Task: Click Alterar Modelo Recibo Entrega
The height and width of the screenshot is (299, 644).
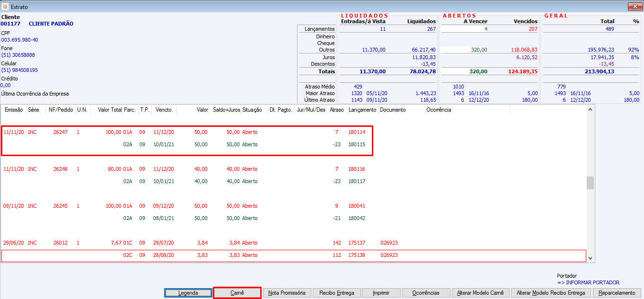Action: click(550, 293)
